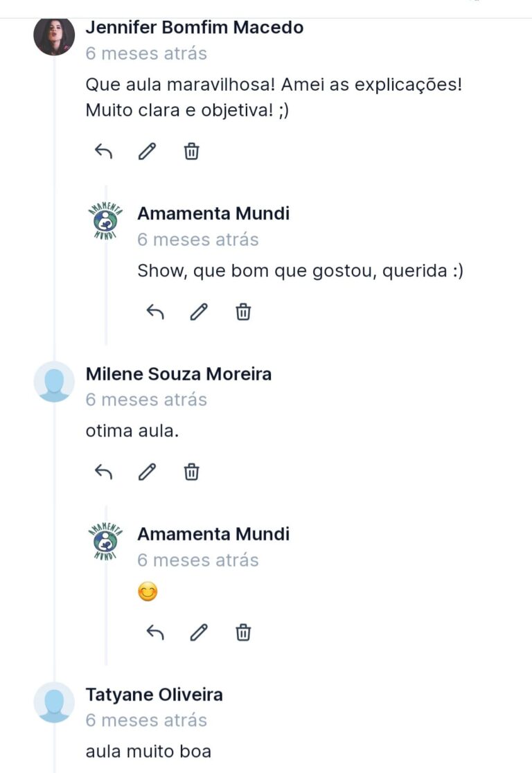Edit the 'Show, que bom que gostou' reply
Image resolution: width=532 pixels, height=773 pixels.
(x=199, y=312)
